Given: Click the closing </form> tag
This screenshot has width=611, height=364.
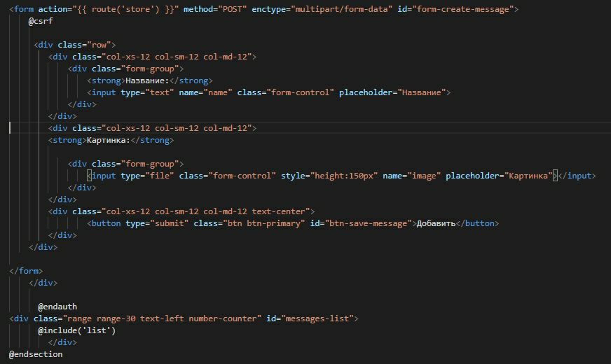Looking at the screenshot, I should point(26,271).
